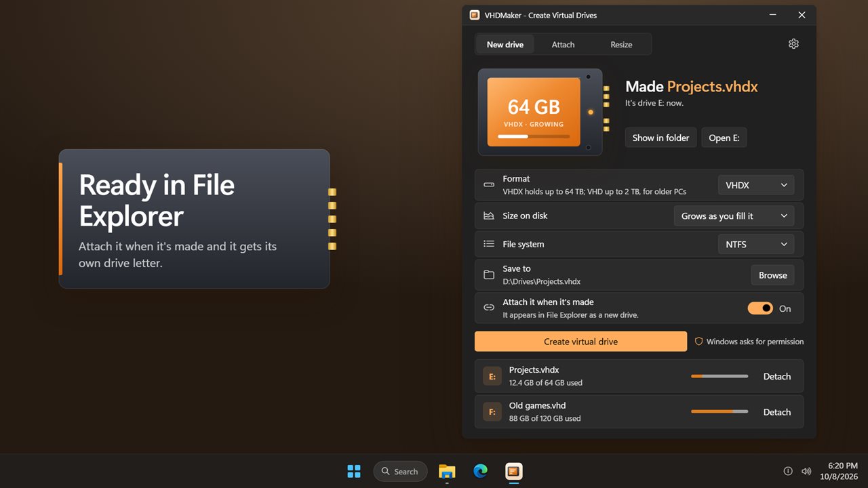The height and width of the screenshot is (488, 868).
Task: Click Create virtual drive
Action: coord(580,342)
